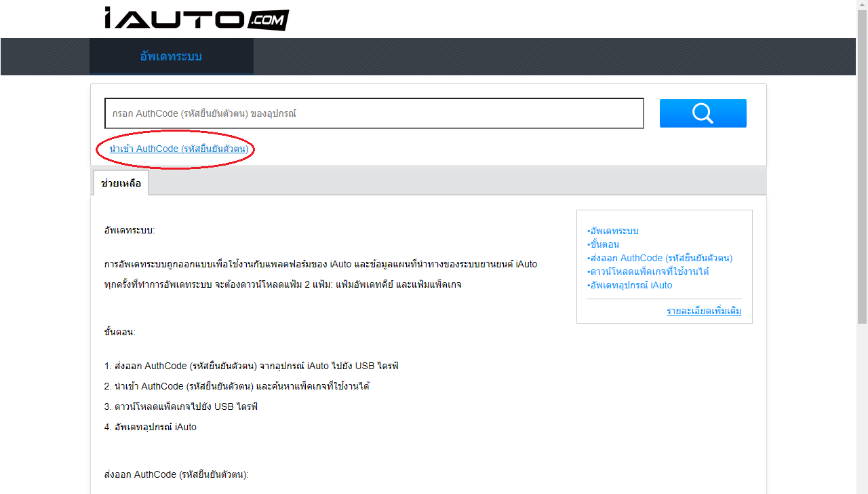Switch to the ช่วยเหลือ tab

point(120,183)
